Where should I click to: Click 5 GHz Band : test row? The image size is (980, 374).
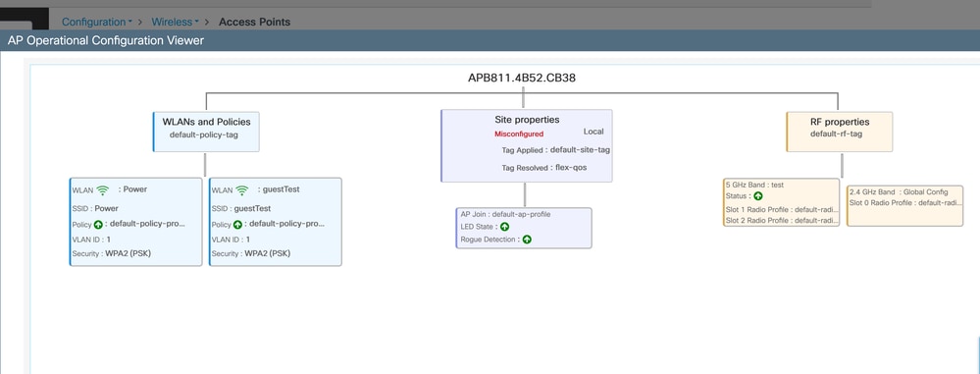(754, 186)
